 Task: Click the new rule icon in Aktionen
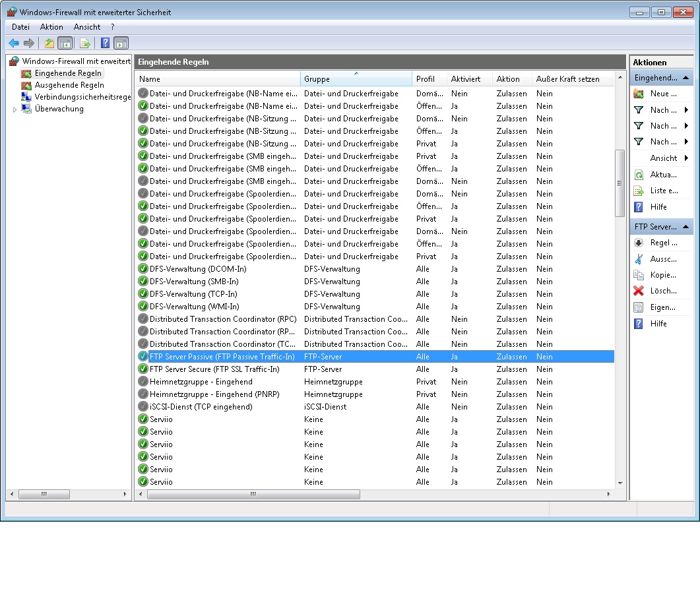click(638, 94)
